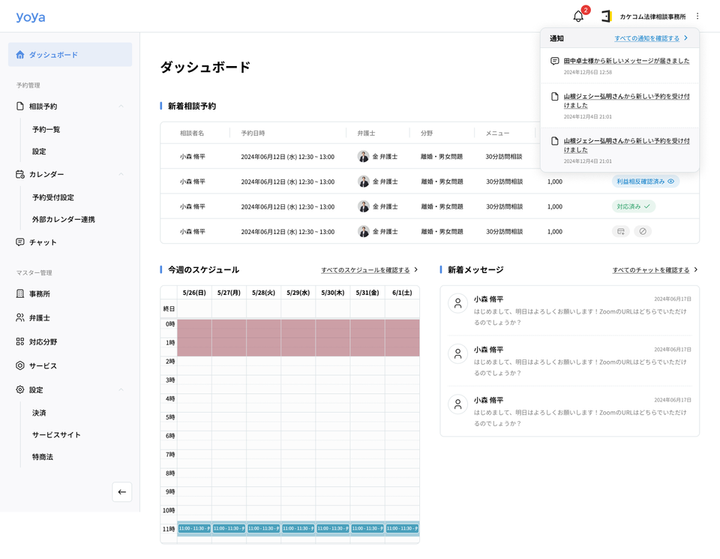The width and height of the screenshot is (720, 559).
Task: Click the チャット speech bubble icon
Action: click(20, 242)
